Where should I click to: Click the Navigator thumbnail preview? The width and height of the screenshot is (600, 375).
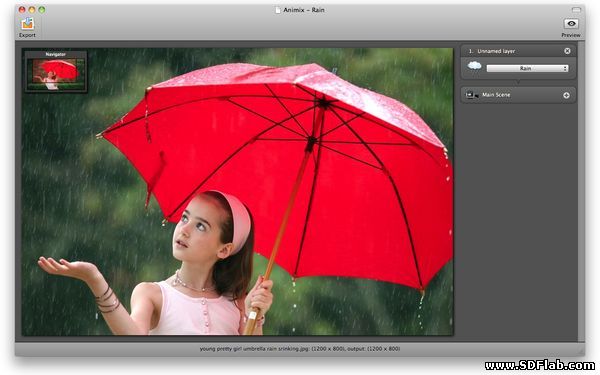(x=56, y=74)
